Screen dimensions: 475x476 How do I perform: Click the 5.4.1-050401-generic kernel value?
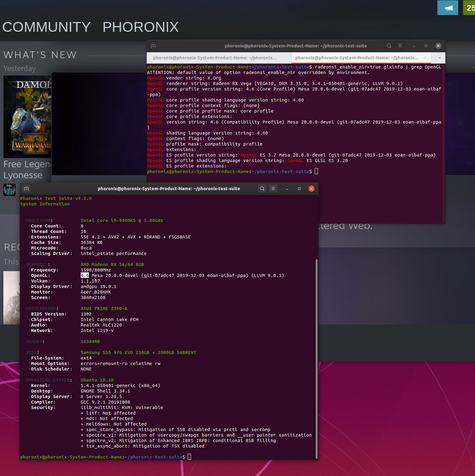click(121, 386)
